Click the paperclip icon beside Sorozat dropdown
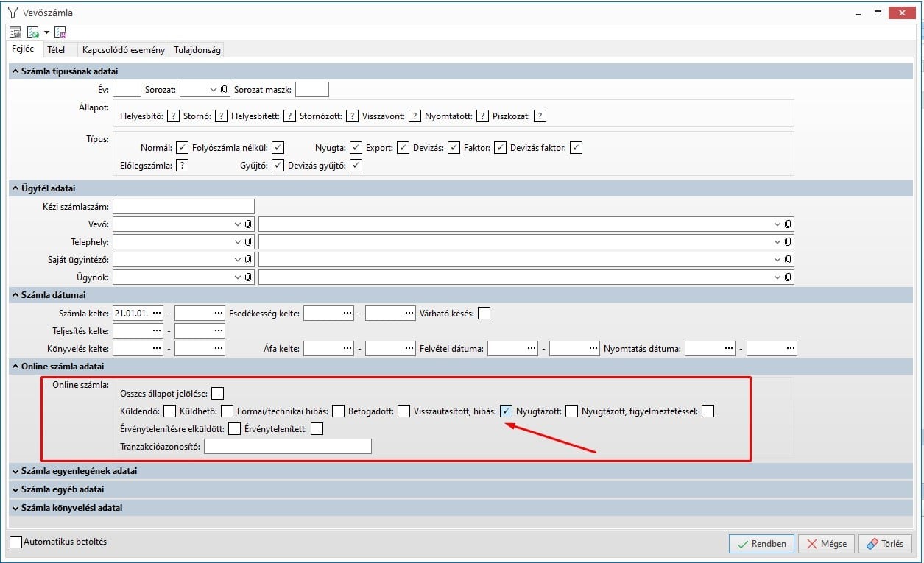Screen dimensions: 924x563 (x=224, y=90)
